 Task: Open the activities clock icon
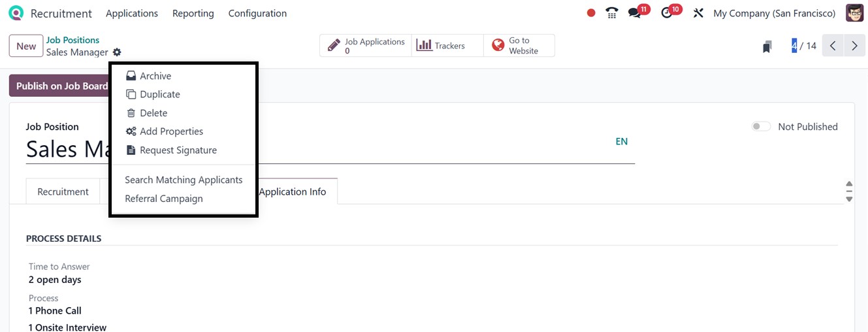pos(667,13)
